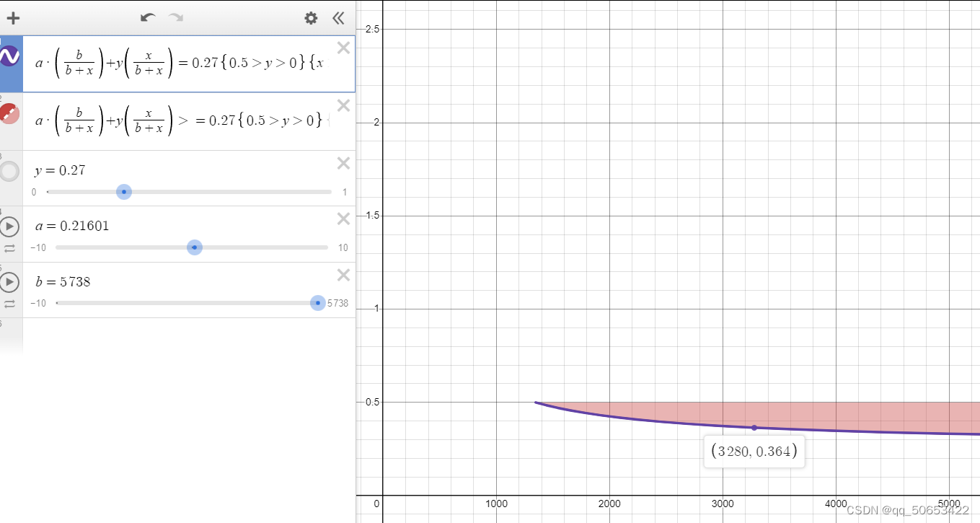Click the y-axis label 1.5

[371, 216]
